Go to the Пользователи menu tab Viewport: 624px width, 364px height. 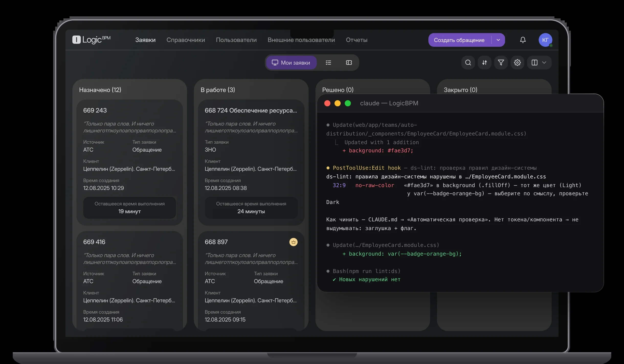click(236, 40)
